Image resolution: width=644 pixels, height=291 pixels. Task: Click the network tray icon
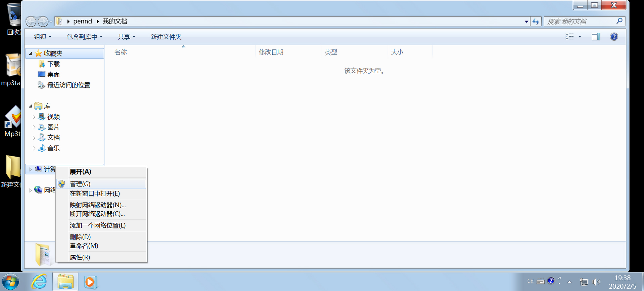[x=584, y=282]
